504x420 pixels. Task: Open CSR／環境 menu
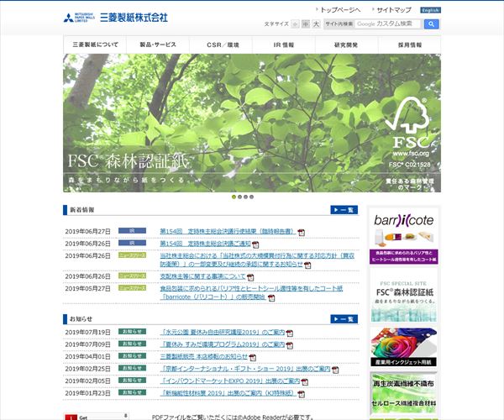[x=221, y=45]
